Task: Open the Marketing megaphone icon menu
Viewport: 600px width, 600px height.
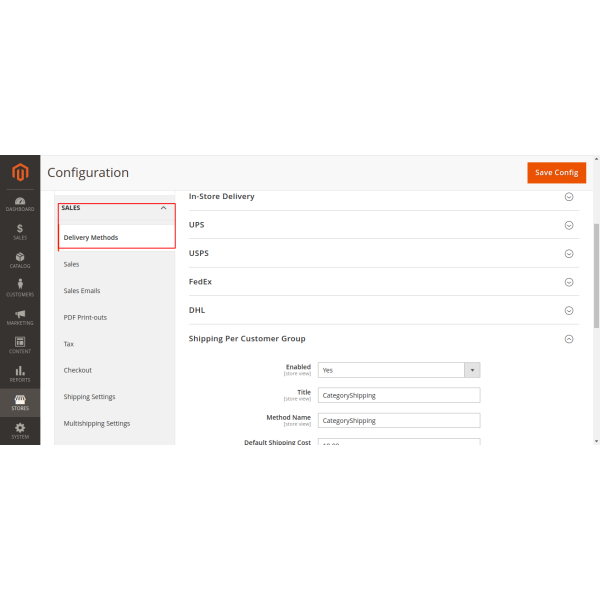Action: [20, 317]
